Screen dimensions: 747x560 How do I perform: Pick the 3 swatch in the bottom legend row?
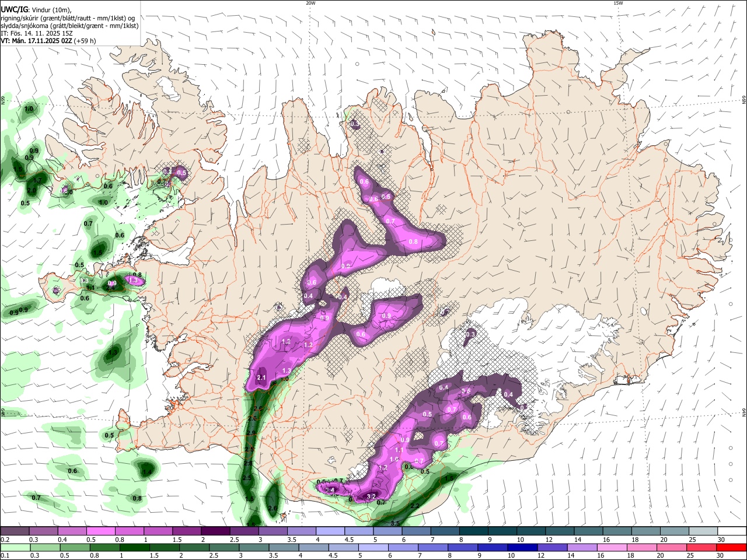(x=253, y=547)
